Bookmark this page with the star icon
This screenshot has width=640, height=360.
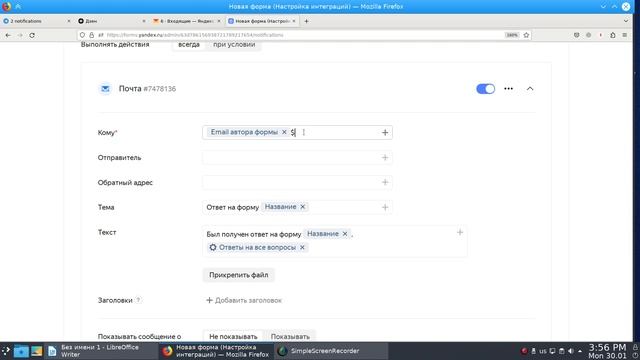[x=526, y=35]
